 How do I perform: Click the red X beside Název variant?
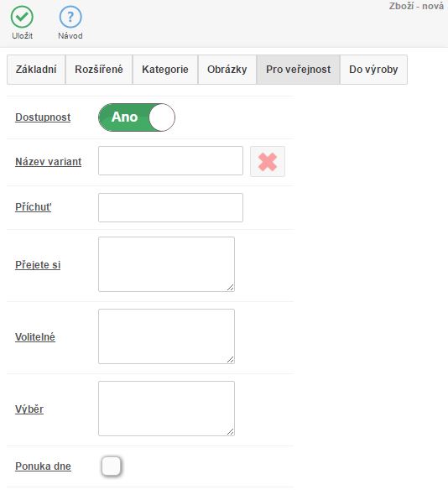click(x=268, y=161)
